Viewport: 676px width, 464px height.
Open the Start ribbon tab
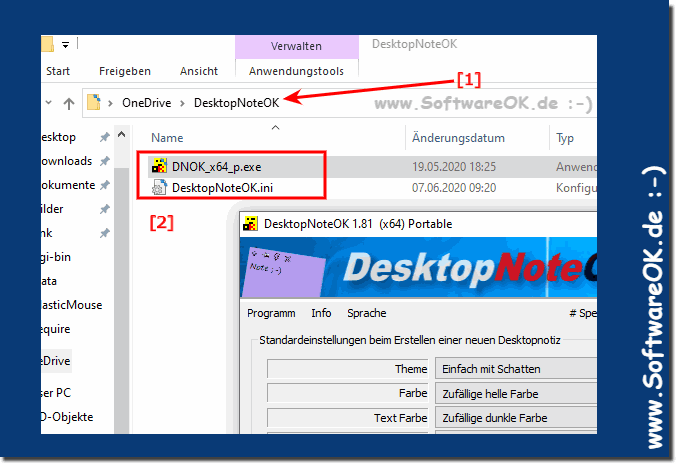click(58, 71)
